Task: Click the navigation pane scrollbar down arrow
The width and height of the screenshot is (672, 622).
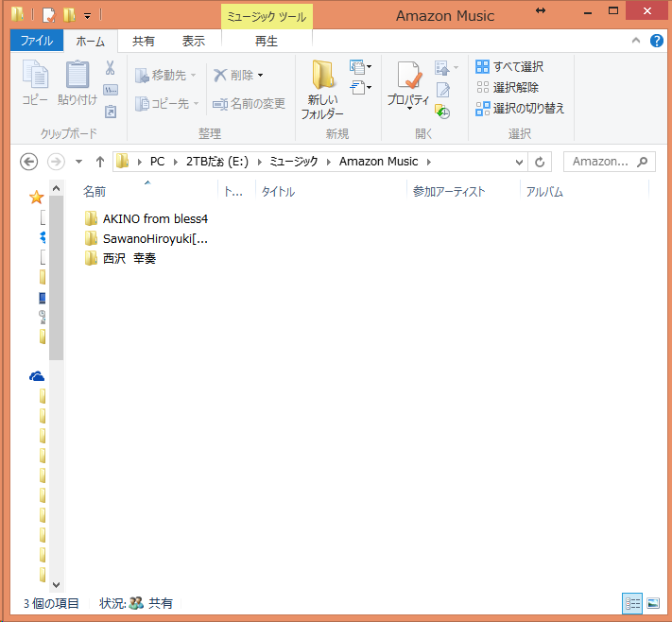Action: (56, 585)
